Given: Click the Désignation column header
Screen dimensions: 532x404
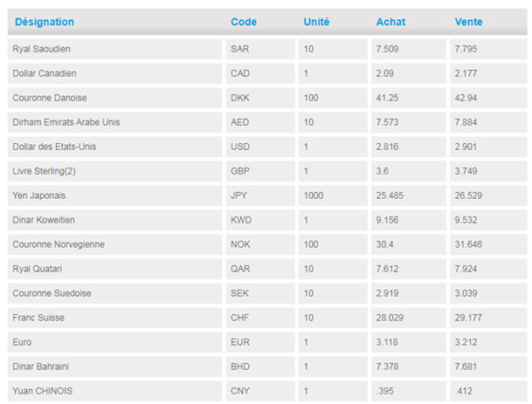Looking at the screenshot, I should point(45,22).
